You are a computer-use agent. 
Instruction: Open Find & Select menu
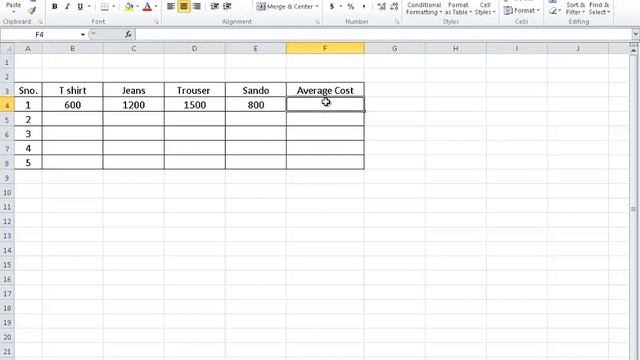pos(599,8)
